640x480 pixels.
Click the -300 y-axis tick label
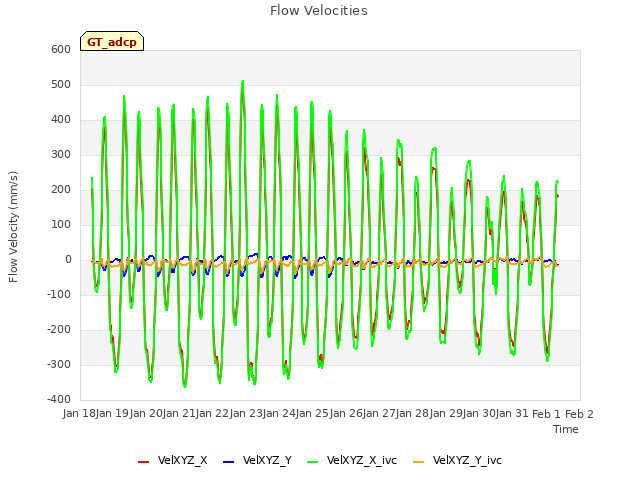click(x=59, y=364)
